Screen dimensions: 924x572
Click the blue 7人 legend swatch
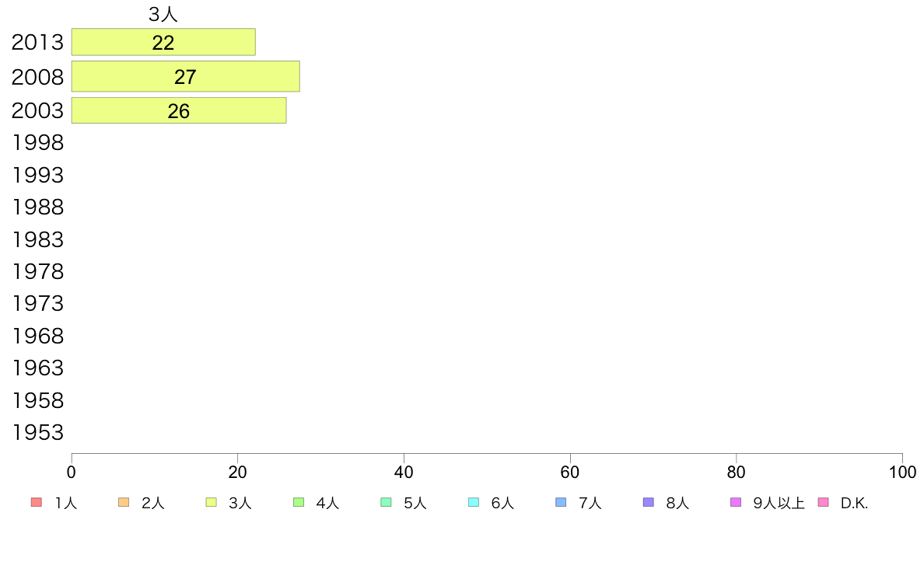[x=561, y=503]
